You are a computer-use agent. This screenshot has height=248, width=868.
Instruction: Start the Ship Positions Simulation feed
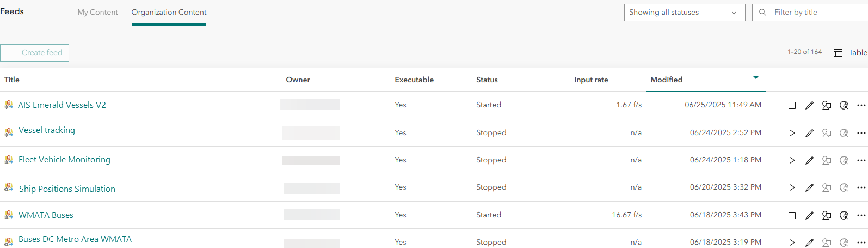(x=792, y=187)
